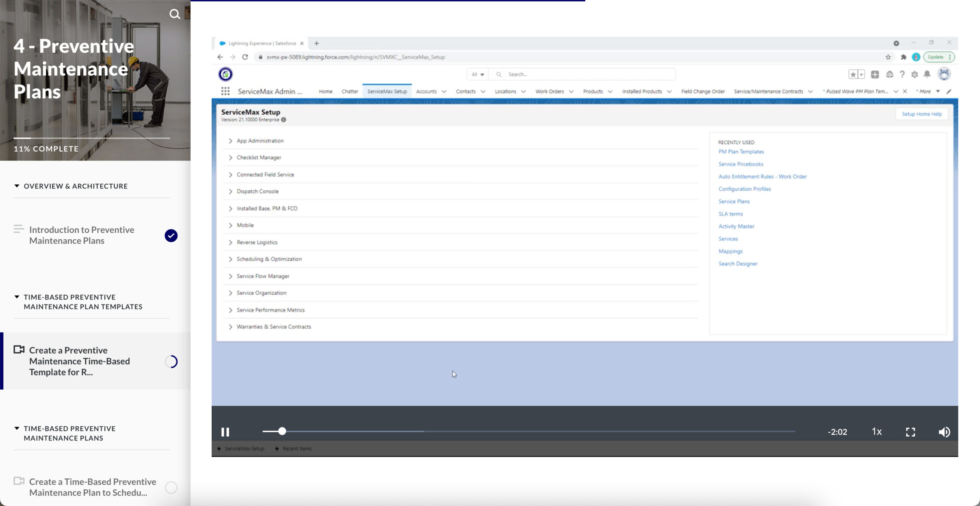
Task: Open the browser extensions puzzle icon
Action: tap(903, 57)
